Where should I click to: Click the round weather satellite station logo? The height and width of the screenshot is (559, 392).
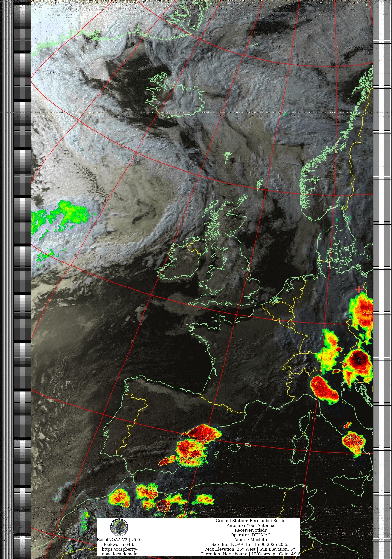119,528
